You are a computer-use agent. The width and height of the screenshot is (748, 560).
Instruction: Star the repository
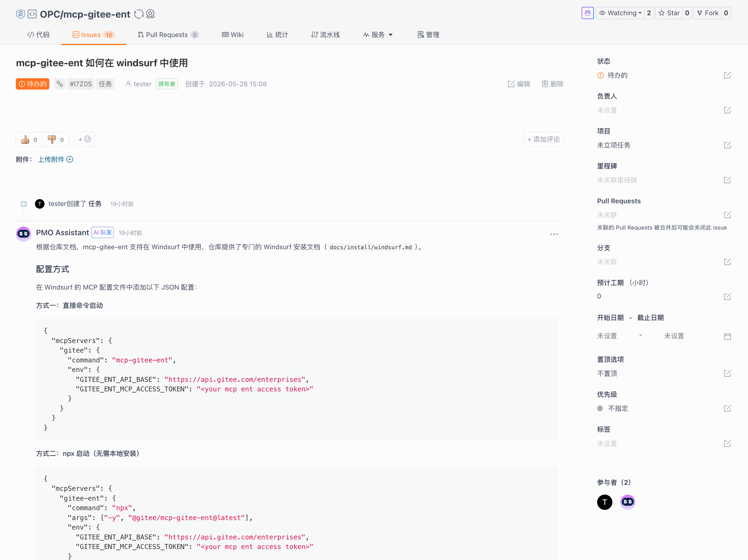(669, 13)
